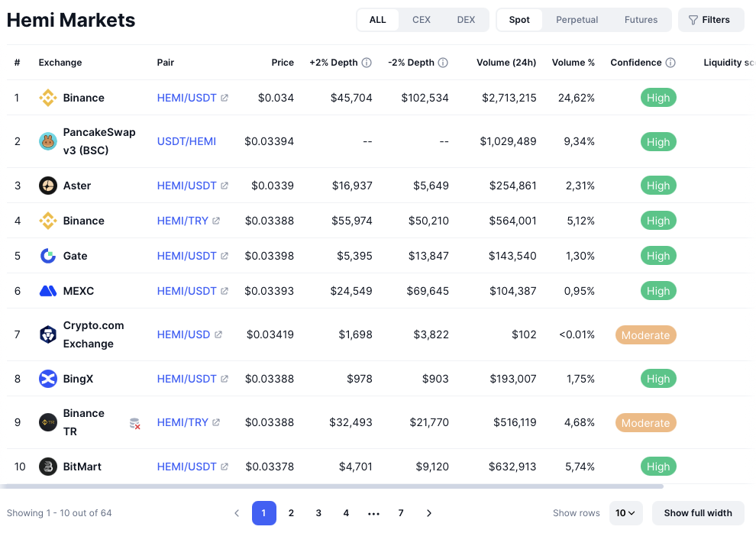Go to page 7 of results
Screen dimensions: 756x533
[401, 513]
